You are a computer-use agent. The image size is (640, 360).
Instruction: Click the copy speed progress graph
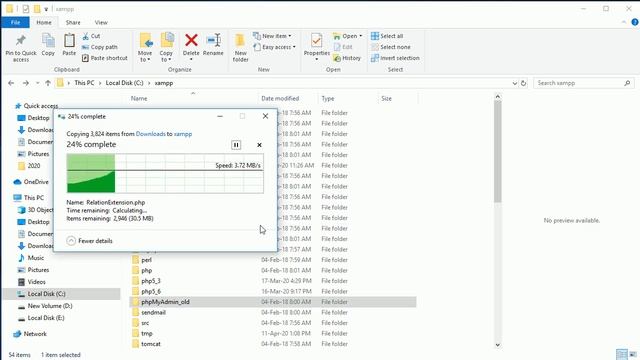coord(165,173)
